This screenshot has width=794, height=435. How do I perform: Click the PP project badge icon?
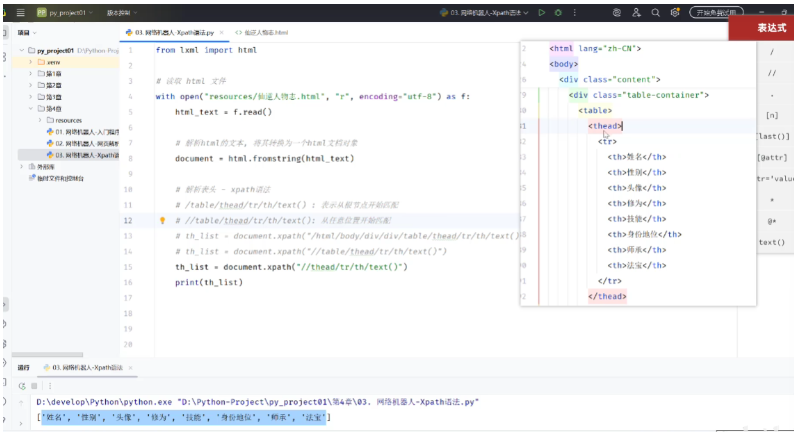42,13
